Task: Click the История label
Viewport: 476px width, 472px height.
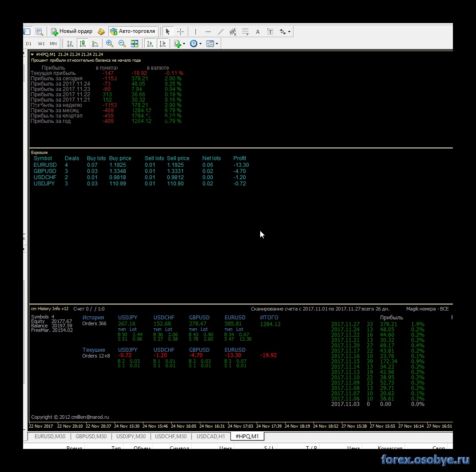Action: click(x=93, y=318)
